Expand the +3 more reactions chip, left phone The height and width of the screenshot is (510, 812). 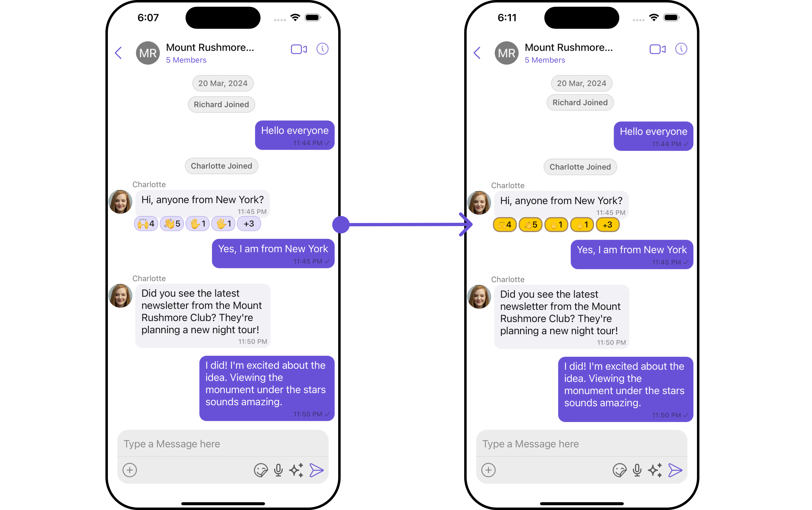(249, 224)
